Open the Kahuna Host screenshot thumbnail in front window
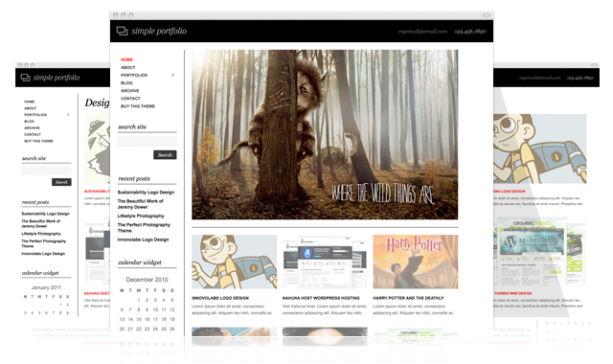613x364 pixels. 325,262
